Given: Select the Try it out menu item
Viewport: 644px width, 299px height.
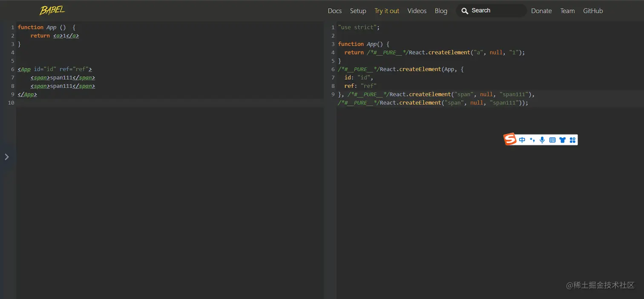Looking at the screenshot, I should (387, 11).
